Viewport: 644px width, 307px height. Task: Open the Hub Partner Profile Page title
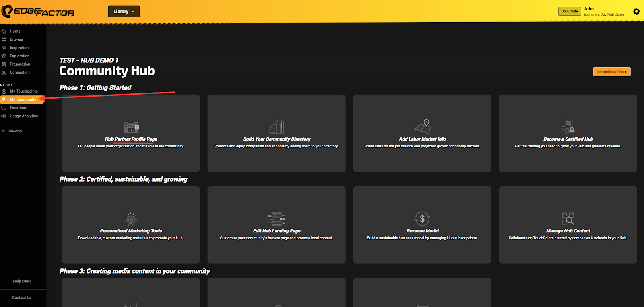tap(131, 139)
